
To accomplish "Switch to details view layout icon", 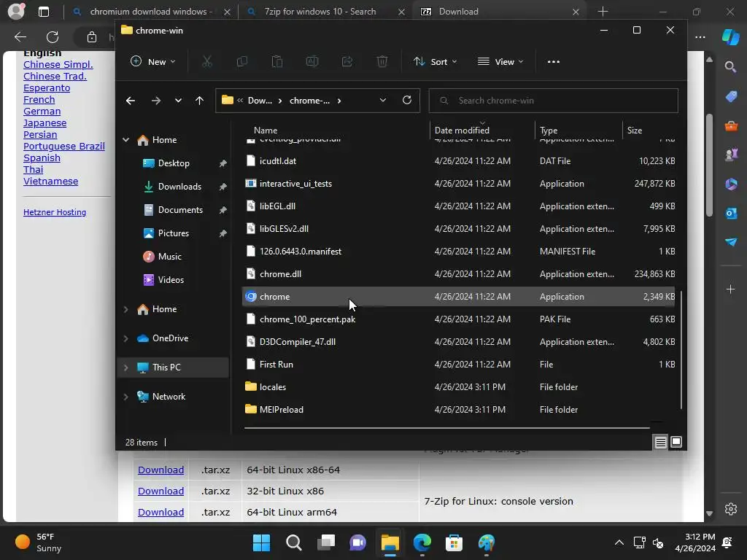I will 660,443.
